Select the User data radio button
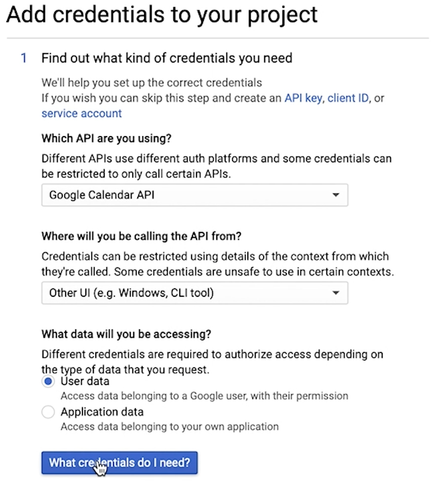The width and height of the screenshot is (448, 494). tap(48, 381)
